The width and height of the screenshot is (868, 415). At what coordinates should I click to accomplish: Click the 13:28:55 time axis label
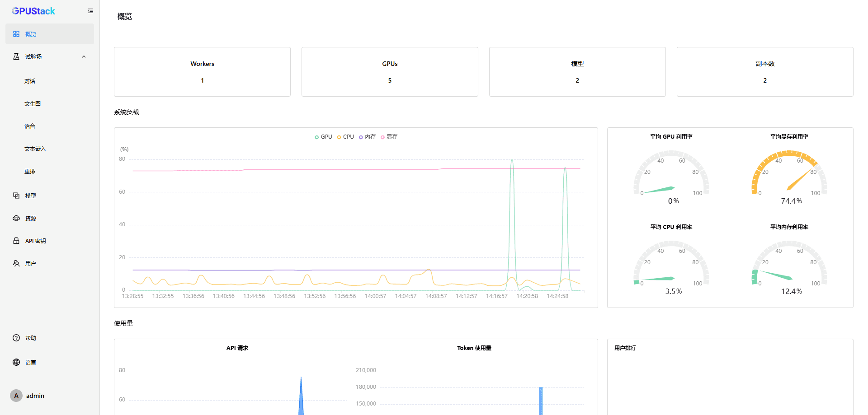click(x=132, y=296)
